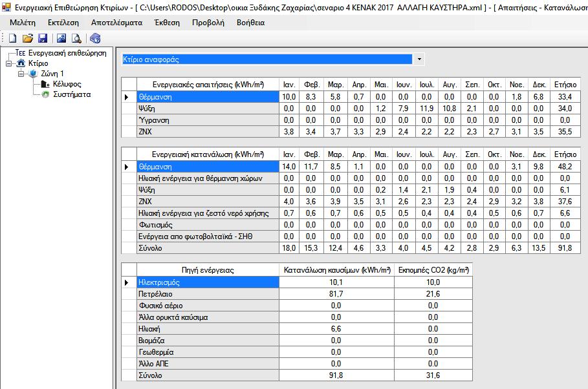Select the ΖΝΧ row in the requirements table
This screenshot has height=389, width=588.
click(x=351, y=132)
